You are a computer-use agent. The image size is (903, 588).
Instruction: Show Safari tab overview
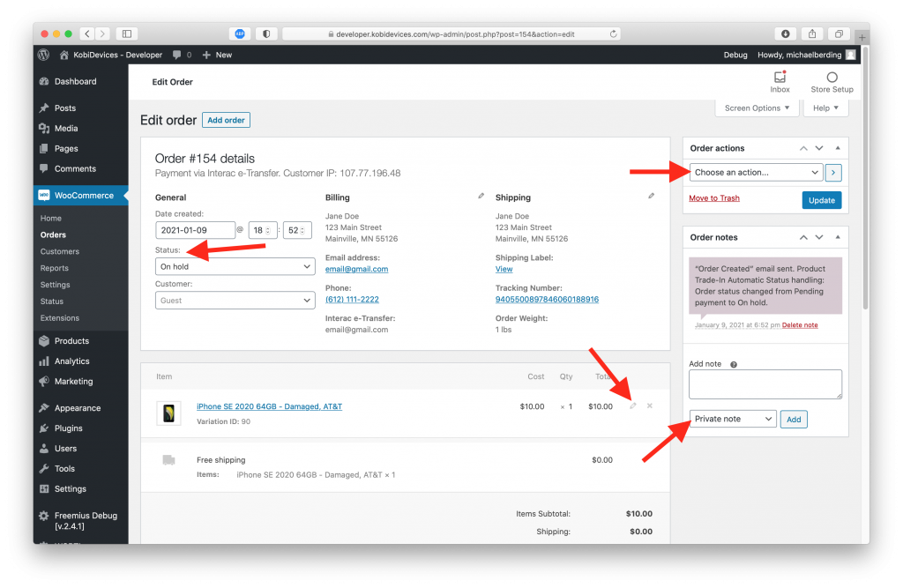click(839, 34)
